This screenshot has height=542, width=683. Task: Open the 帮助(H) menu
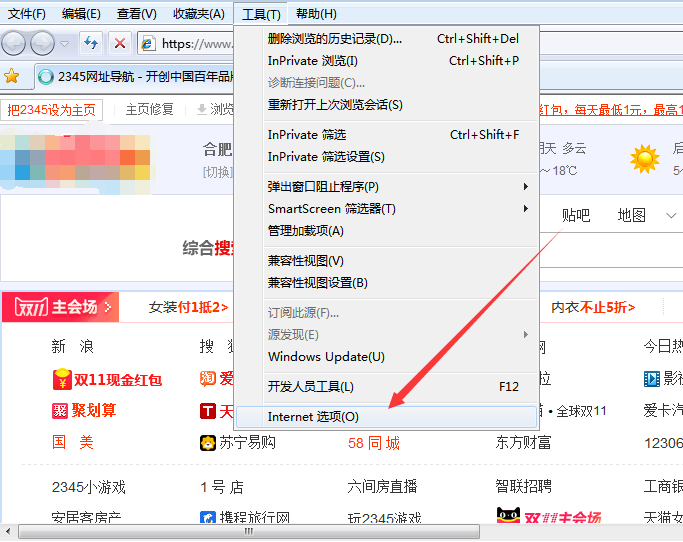point(316,14)
